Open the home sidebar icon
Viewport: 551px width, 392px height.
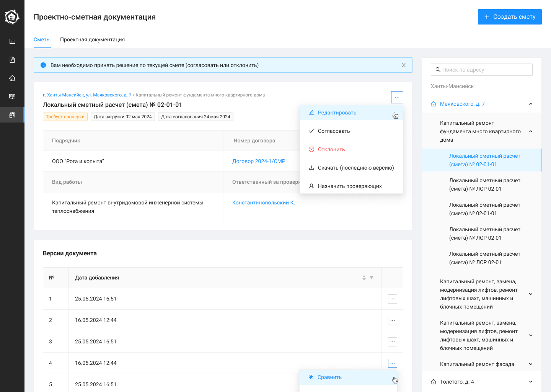[12, 78]
